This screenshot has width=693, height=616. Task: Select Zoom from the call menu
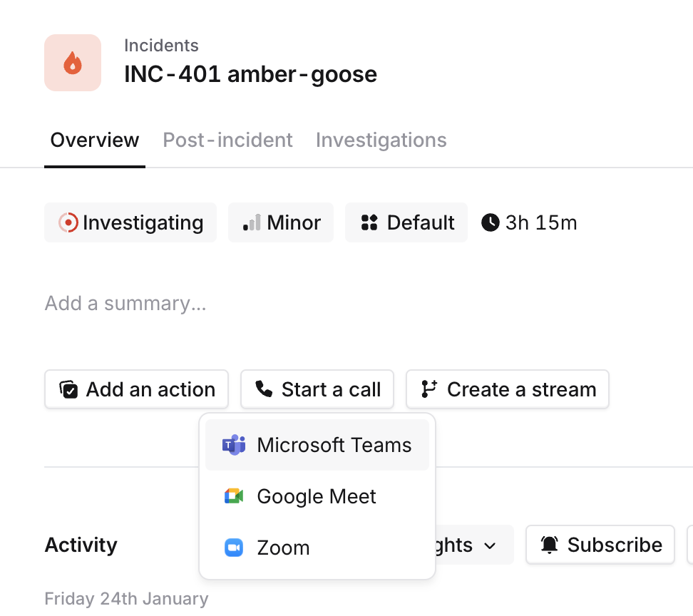click(283, 548)
